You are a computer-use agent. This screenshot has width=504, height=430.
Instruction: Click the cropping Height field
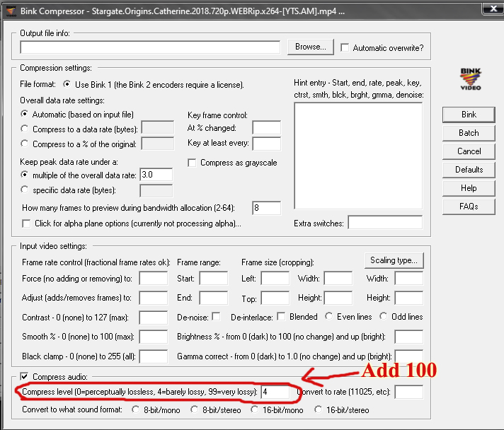338,298
